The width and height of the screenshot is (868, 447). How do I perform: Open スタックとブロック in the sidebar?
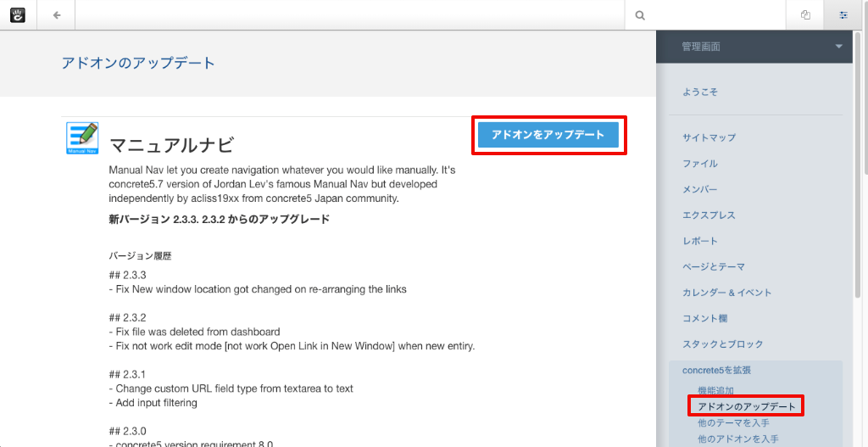coord(722,344)
